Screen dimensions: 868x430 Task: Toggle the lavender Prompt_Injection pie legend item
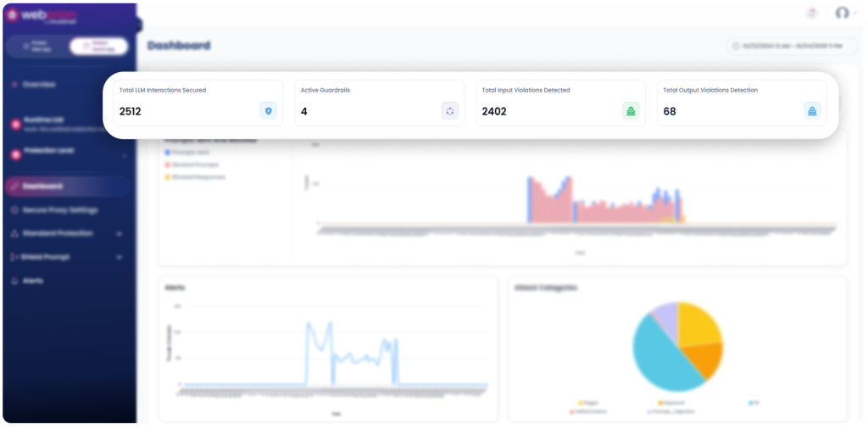(671, 411)
